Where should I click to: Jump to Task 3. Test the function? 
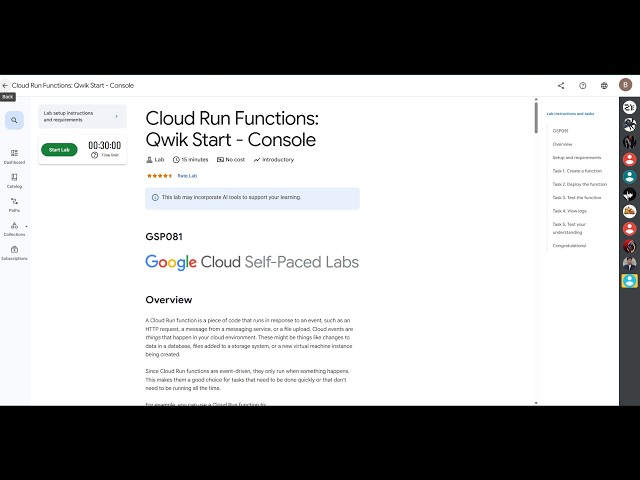tap(577, 198)
